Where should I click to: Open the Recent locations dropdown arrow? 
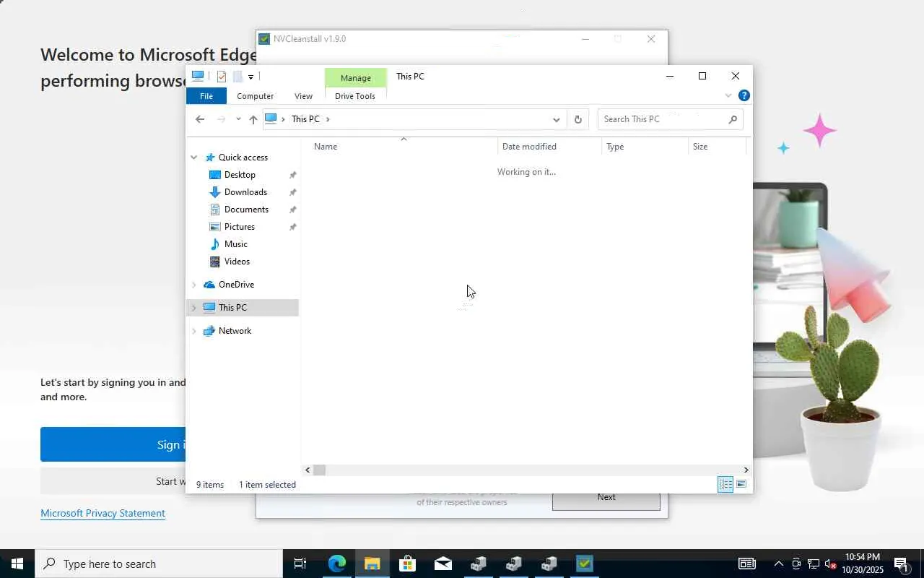pos(238,119)
